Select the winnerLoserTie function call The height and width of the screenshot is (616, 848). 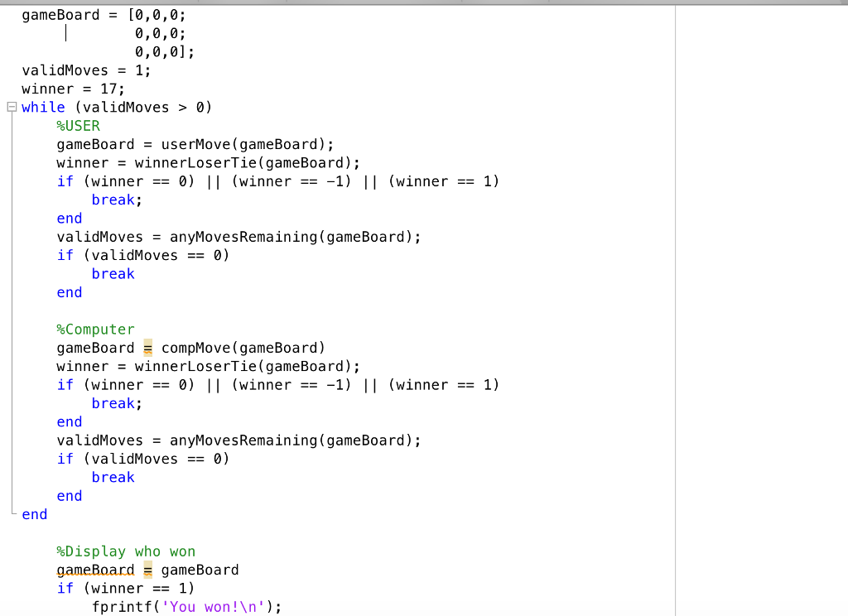coord(195,162)
